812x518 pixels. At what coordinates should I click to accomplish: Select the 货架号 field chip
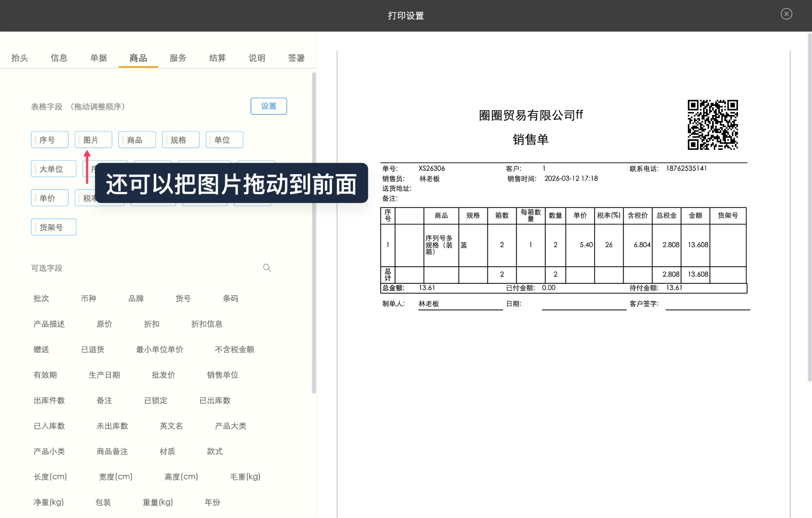pyautogui.click(x=54, y=227)
